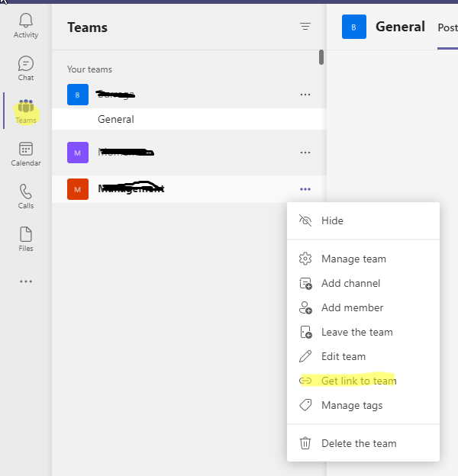This screenshot has height=476, width=458.
Task: Choose Manage tags in context menu
Action: click(x=363, y=405)
